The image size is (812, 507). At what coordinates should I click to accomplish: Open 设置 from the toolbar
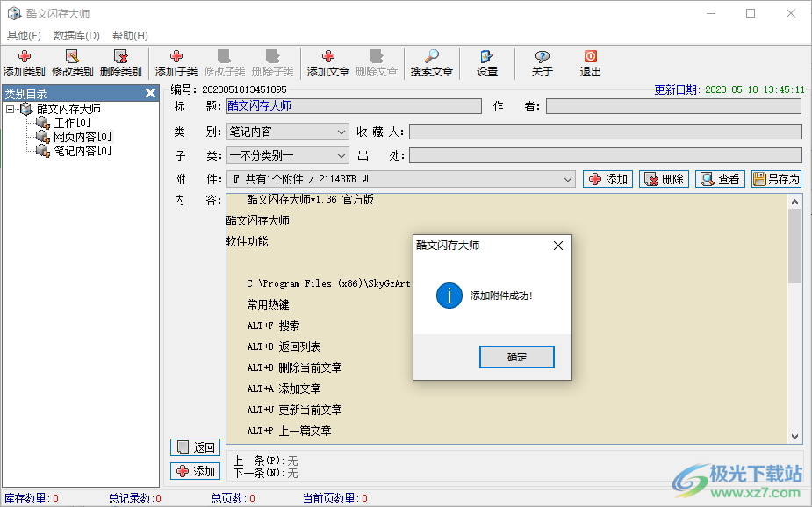[487, 63]
